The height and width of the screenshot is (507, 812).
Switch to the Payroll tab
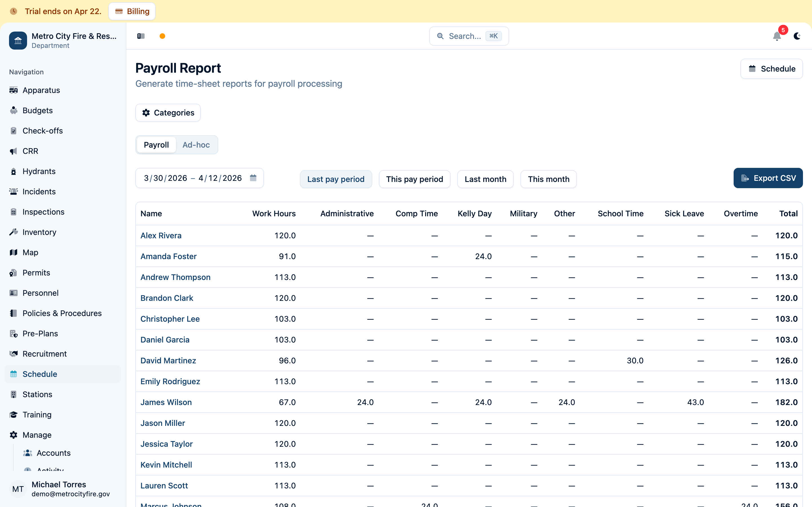point(156,144)
